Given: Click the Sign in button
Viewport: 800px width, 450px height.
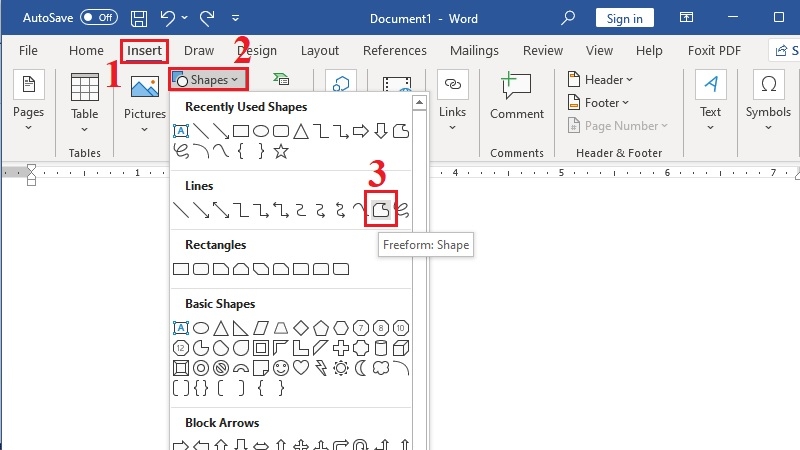Looking at the screenshot, I should (x=624, y=18).
